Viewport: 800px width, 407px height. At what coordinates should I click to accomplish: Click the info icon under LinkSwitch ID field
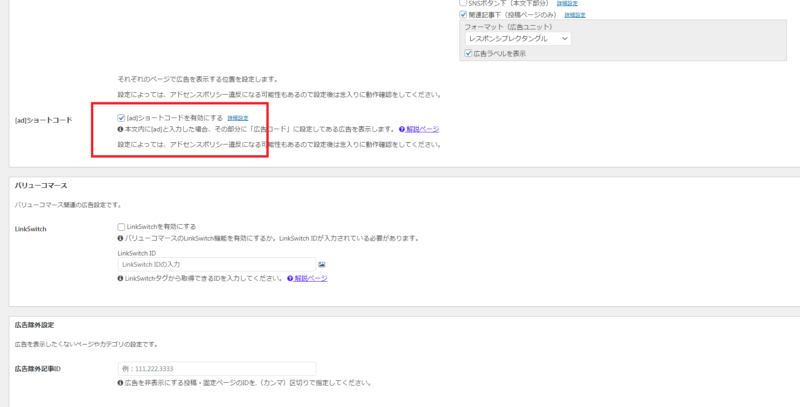pos(120,278)
